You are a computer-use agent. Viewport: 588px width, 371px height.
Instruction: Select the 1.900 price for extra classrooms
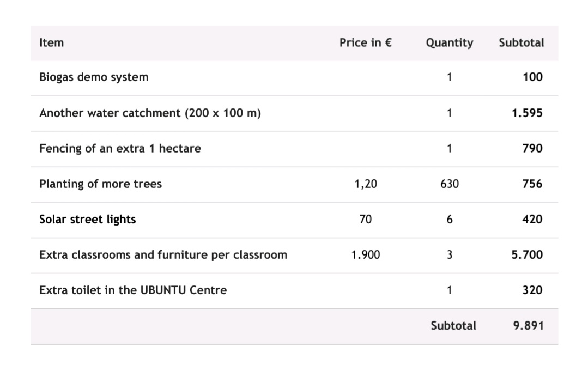(366, 254)
